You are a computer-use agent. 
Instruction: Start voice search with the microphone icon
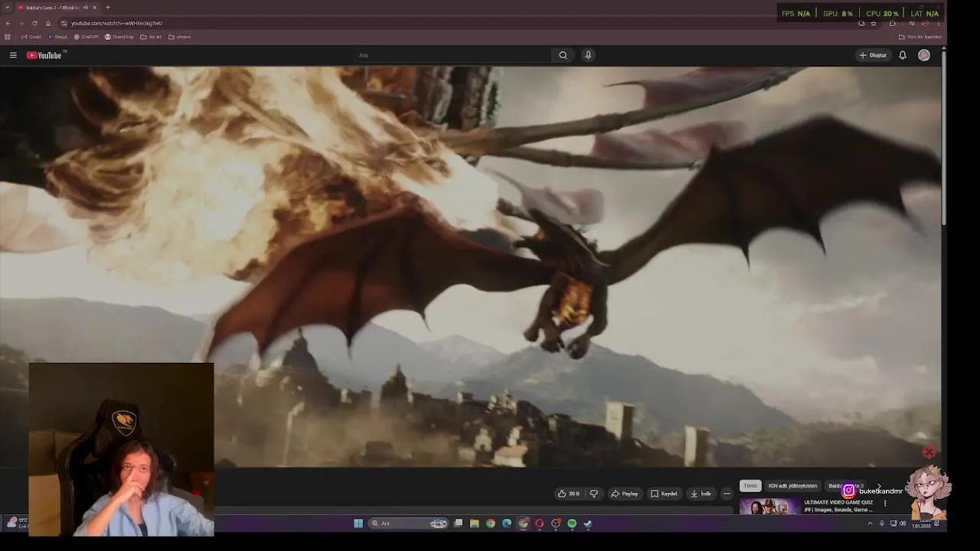coord(588,55)
